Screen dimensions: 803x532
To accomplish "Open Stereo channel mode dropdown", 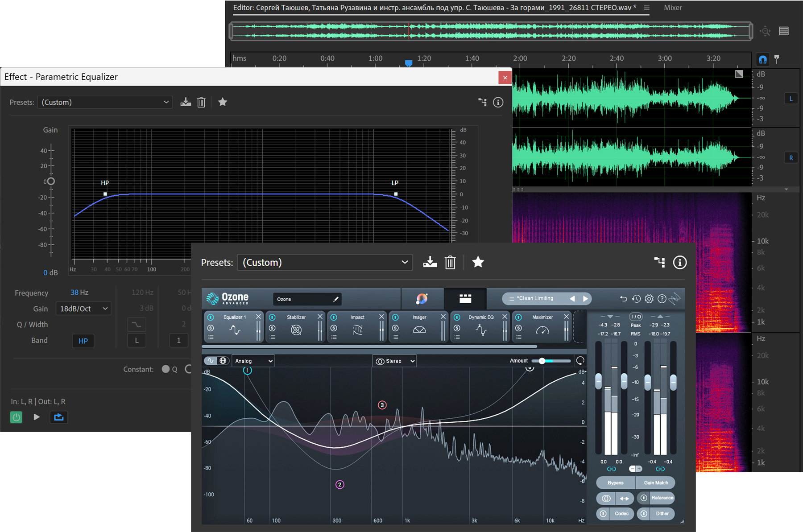I will [x=394, y=361].
